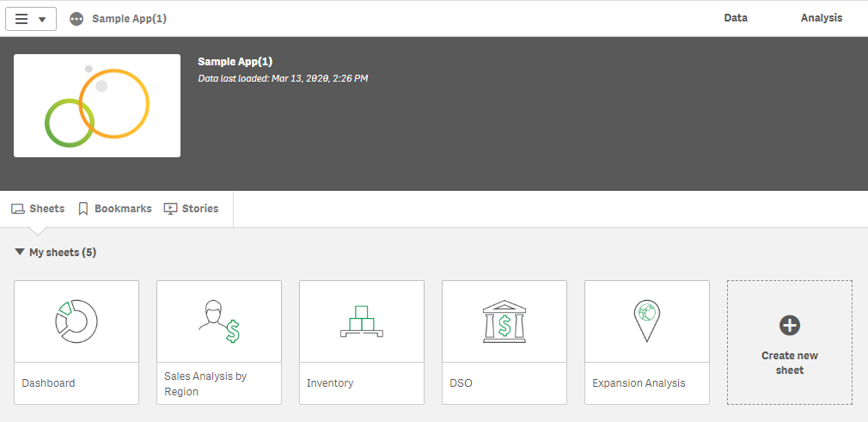Switch to the Analysis tab
The image size is (868, 422).
pos(822,18)
